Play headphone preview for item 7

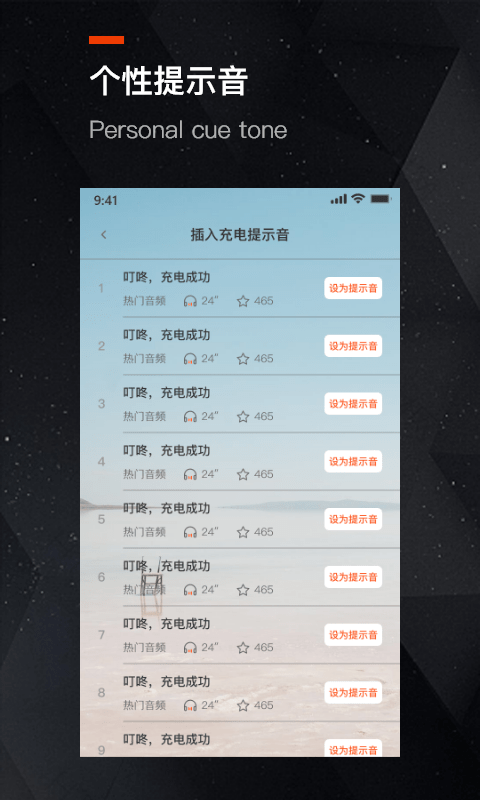click(x=190, y=647)
